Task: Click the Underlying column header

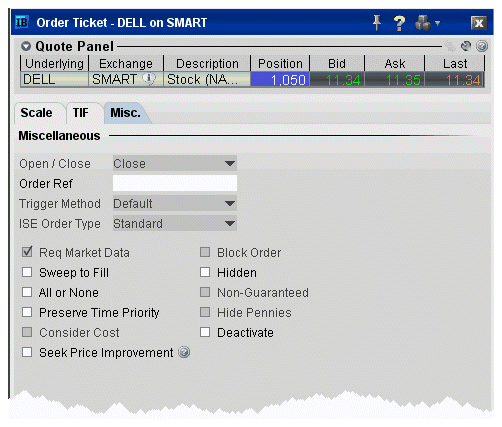Action: (54, 63)
